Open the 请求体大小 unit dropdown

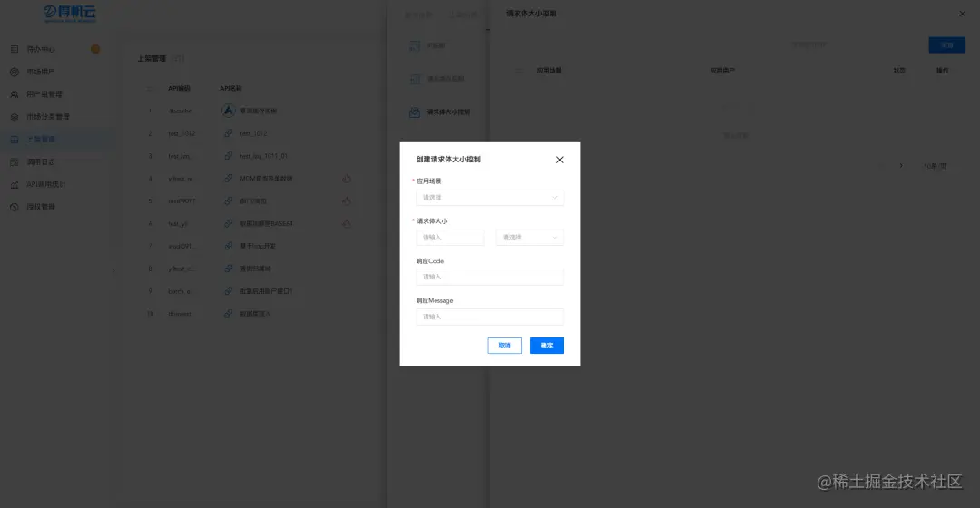tap(529, 238)
